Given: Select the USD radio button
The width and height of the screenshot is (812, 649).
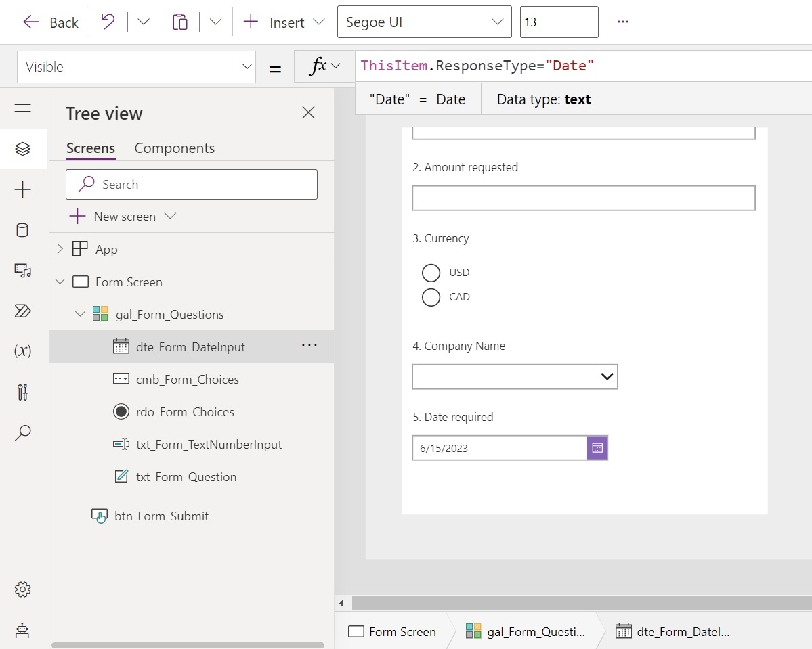Looking at the screenshot, I should coord(431,273).
